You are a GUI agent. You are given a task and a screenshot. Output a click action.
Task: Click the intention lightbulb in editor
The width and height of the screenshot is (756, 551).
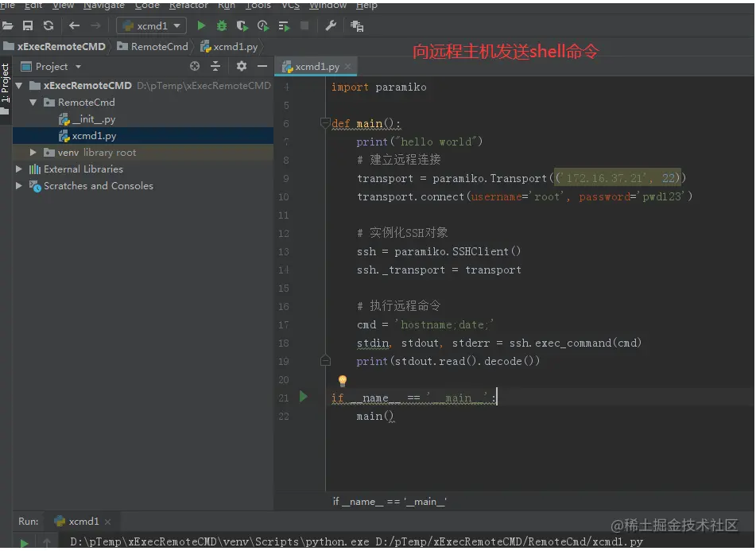tap(343, 381)
